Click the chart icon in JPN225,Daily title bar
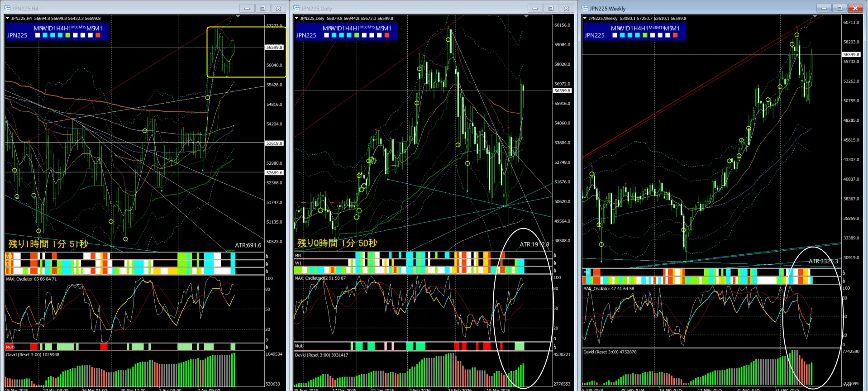This screenshot has height=391, width=868. click(296, 8)
